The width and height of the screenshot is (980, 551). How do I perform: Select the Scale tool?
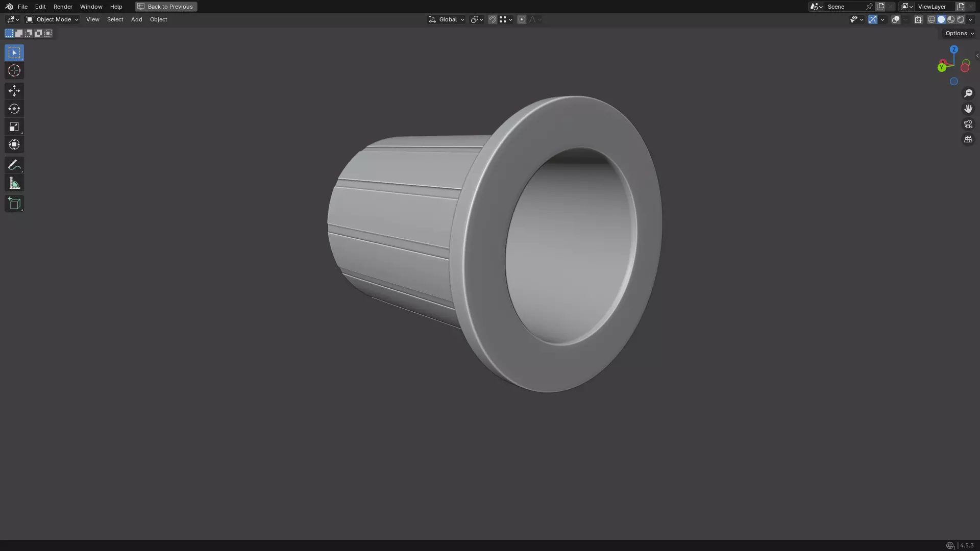tap(14, 127)
